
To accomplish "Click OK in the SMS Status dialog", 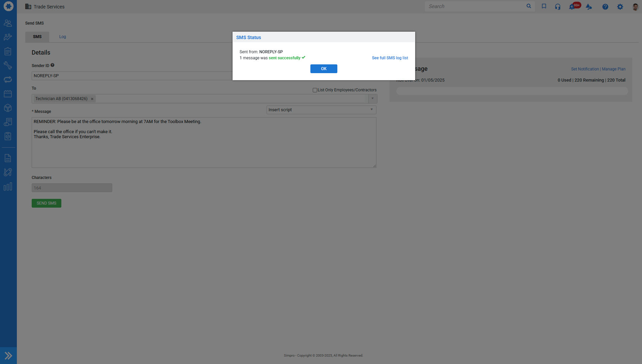I will [324, 69].
